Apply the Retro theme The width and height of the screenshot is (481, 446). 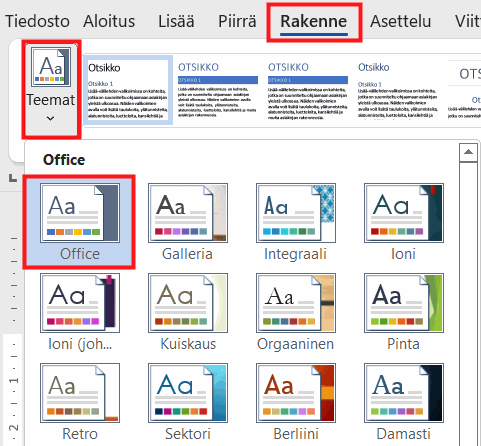80,402
